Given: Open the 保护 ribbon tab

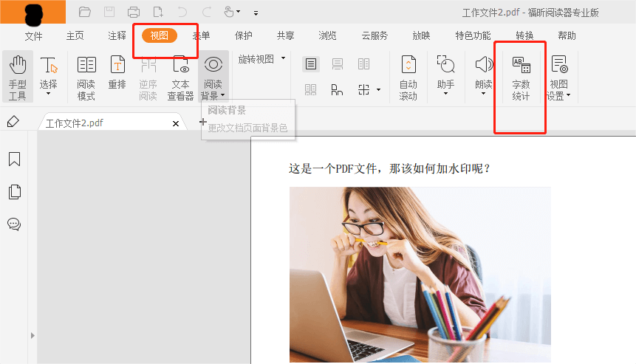Looking at the screenshot, I should click(x=244, y=35).
